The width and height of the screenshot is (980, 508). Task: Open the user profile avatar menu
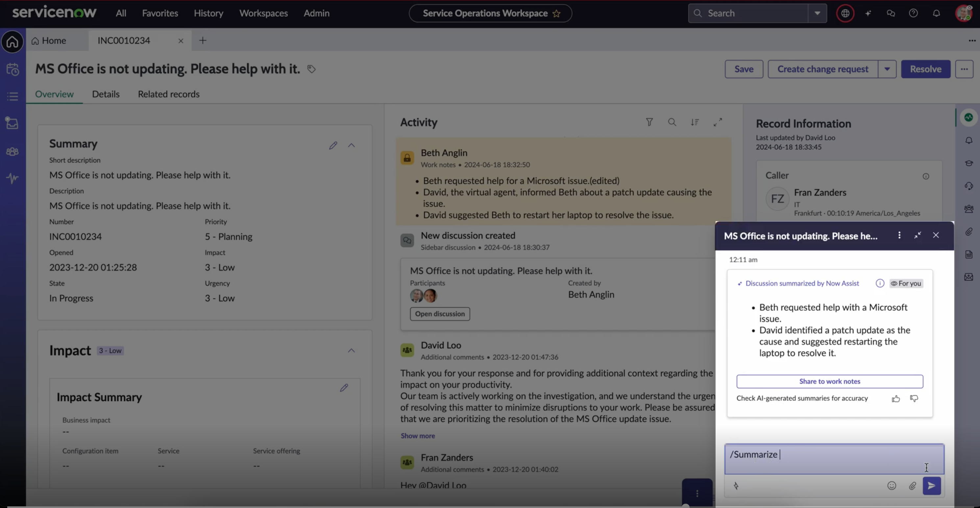964,13
